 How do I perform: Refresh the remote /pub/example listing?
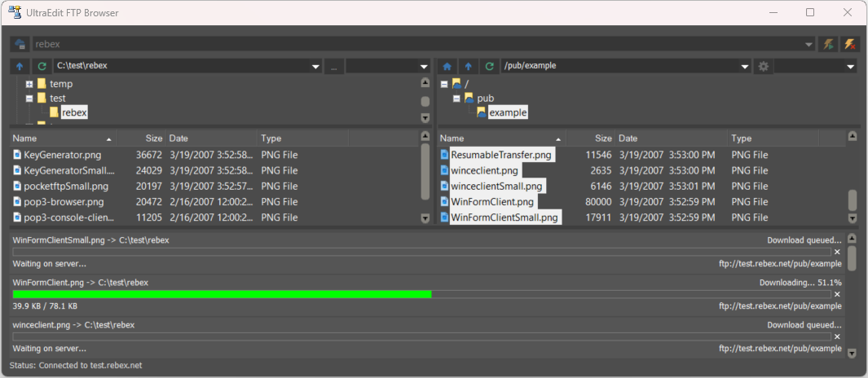click(489, 66)
